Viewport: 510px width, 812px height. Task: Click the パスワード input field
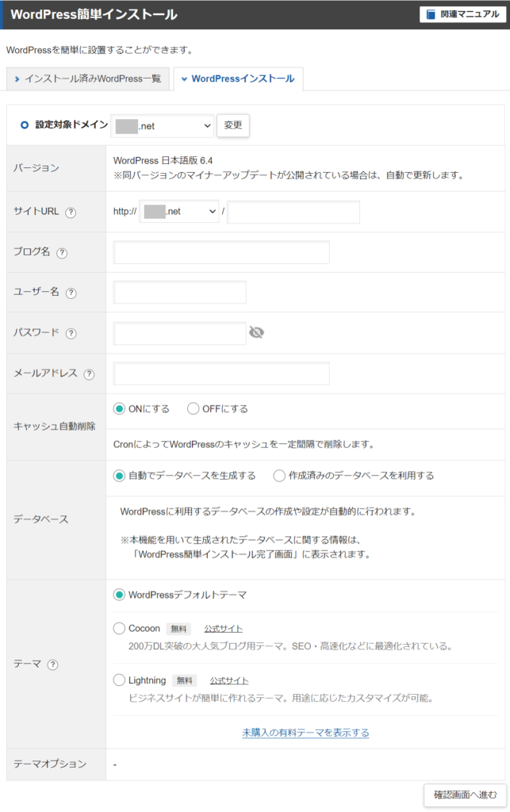pos(180,333)
